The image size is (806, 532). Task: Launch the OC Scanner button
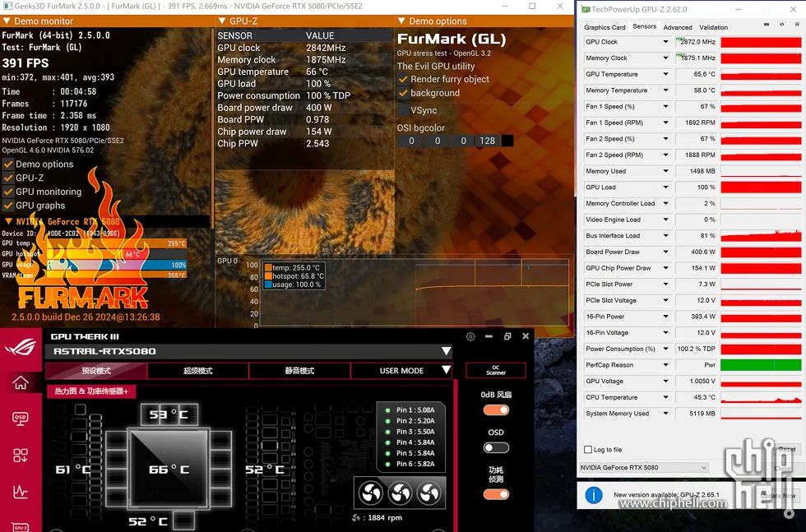click(x=495, y=371)
